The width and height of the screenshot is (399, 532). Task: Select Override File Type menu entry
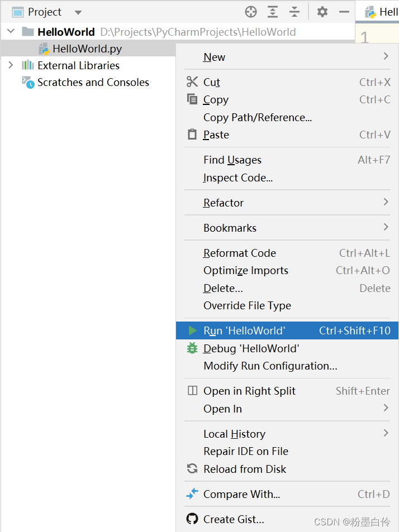(x=287, y=306)
